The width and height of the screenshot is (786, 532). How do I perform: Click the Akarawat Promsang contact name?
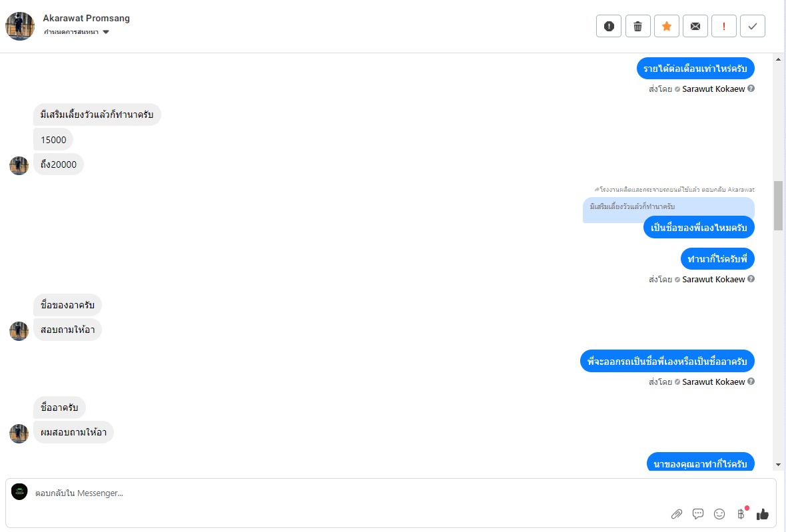(x=86, y=18)
